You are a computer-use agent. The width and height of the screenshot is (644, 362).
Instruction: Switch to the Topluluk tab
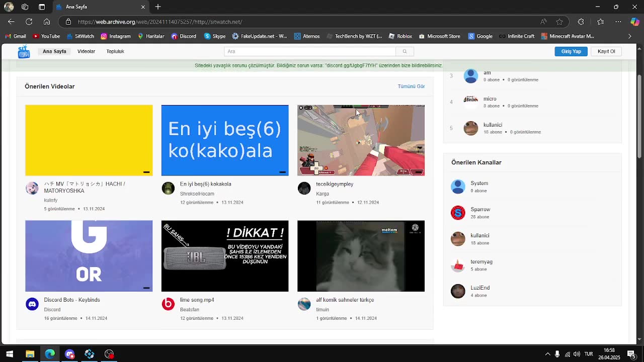pos(115,51)
